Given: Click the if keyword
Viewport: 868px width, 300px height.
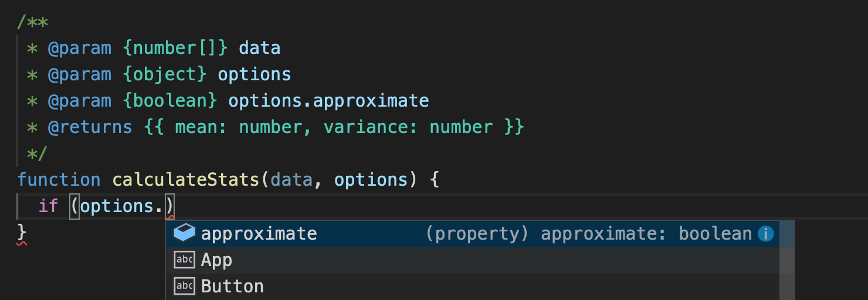Looking at the screenshot, I should (x=49, y=206).
